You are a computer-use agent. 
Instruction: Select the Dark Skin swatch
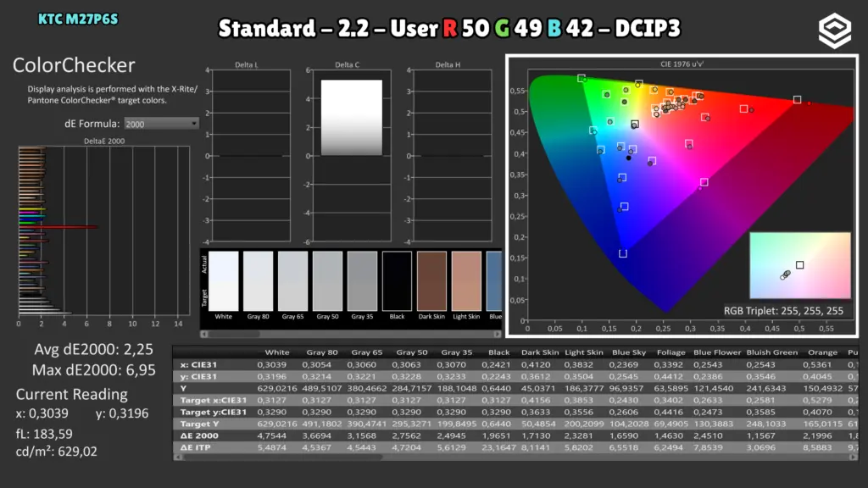coord(431,281)
